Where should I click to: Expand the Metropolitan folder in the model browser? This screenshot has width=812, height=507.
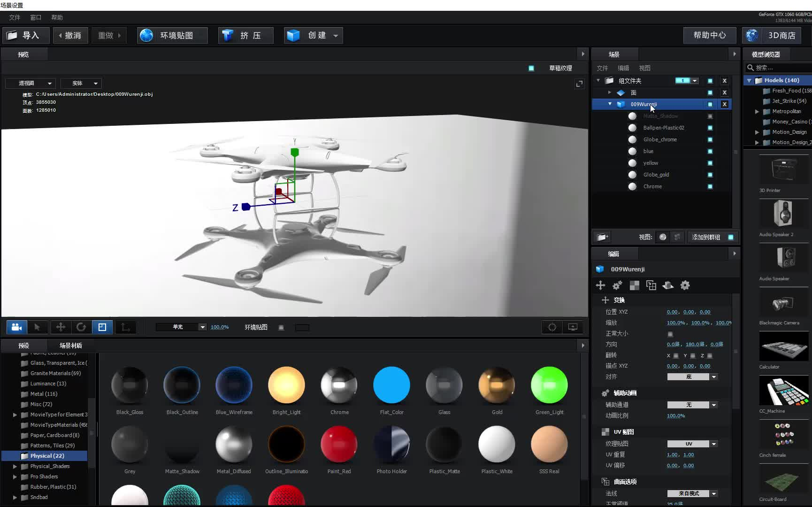[757, 111]
